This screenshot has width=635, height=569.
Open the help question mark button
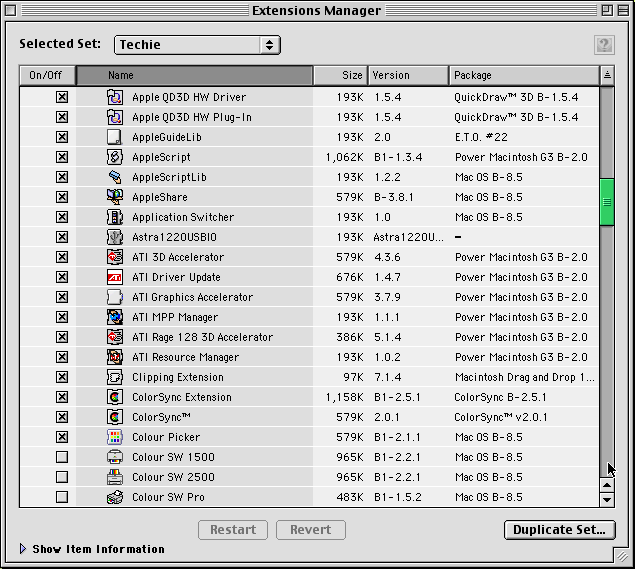pyautogui.click(x=604, y=45)
